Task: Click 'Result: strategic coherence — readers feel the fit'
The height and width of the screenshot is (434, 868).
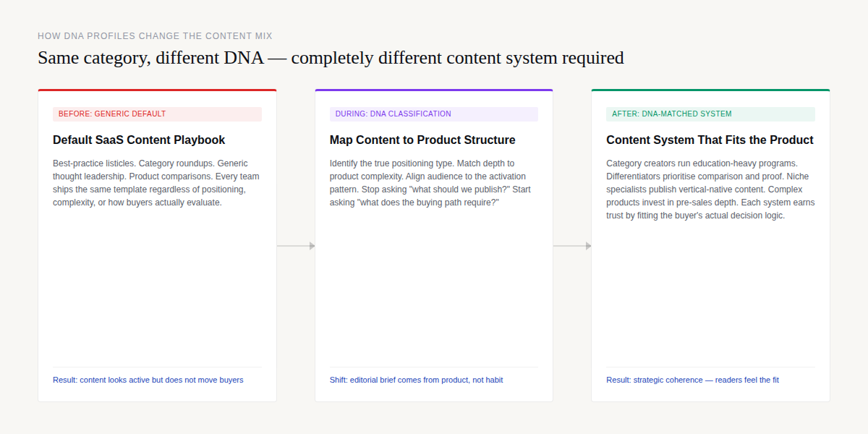Action: pyautogui.click(x=692, y=380)
